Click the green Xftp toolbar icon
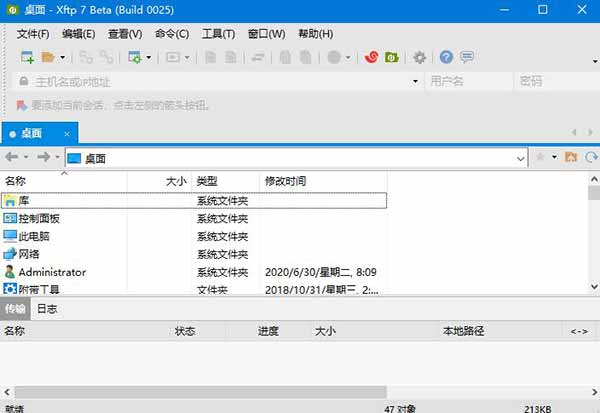 (x=392, y=58)
